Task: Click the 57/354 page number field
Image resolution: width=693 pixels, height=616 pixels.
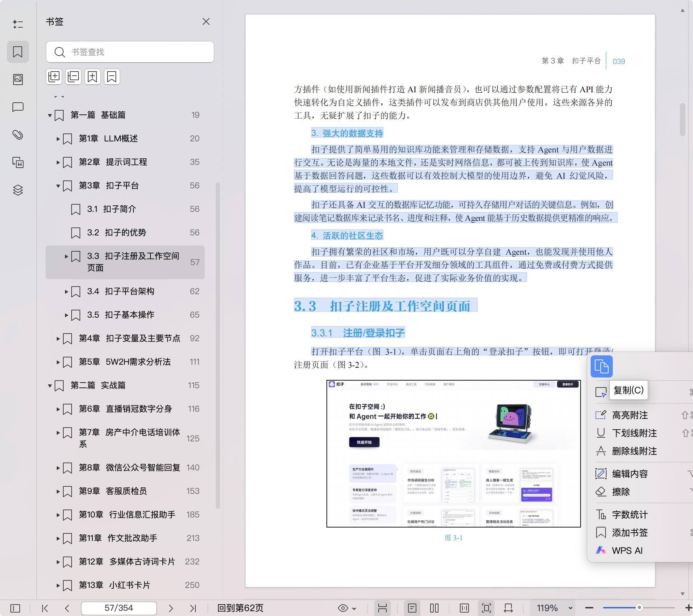Action: 119,608
